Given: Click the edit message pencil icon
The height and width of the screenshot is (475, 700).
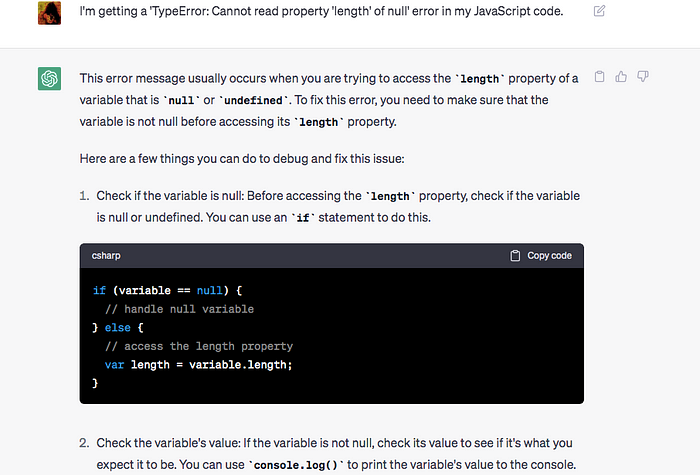Looking at the screenshot, I should coord(599,11).
